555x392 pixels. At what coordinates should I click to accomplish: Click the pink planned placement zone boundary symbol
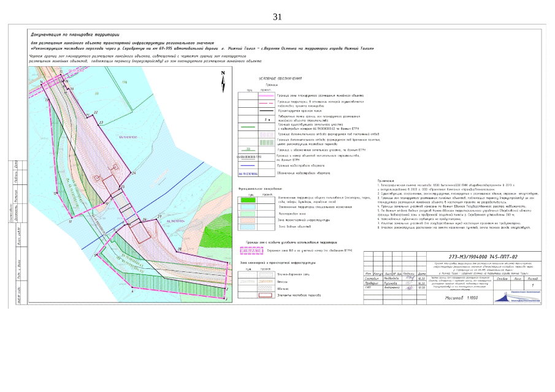point(265,96)
